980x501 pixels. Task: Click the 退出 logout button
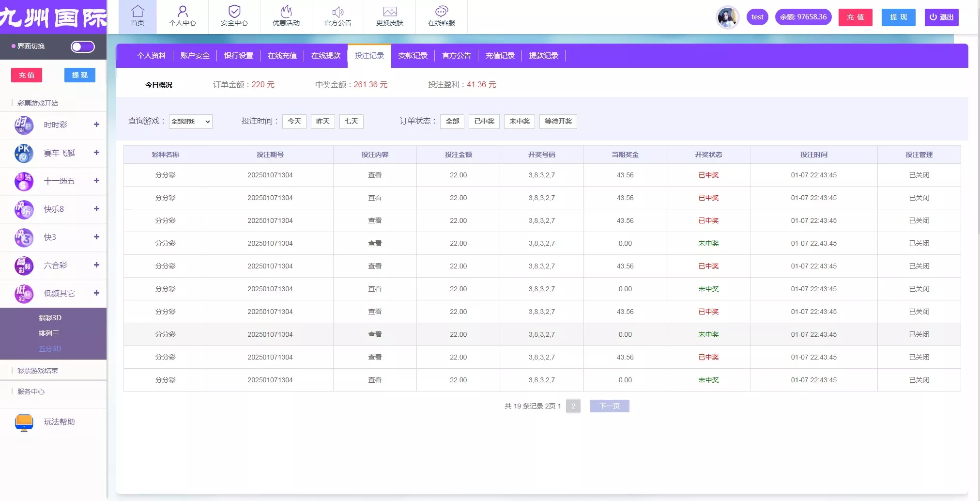click(x=941, y=17)
